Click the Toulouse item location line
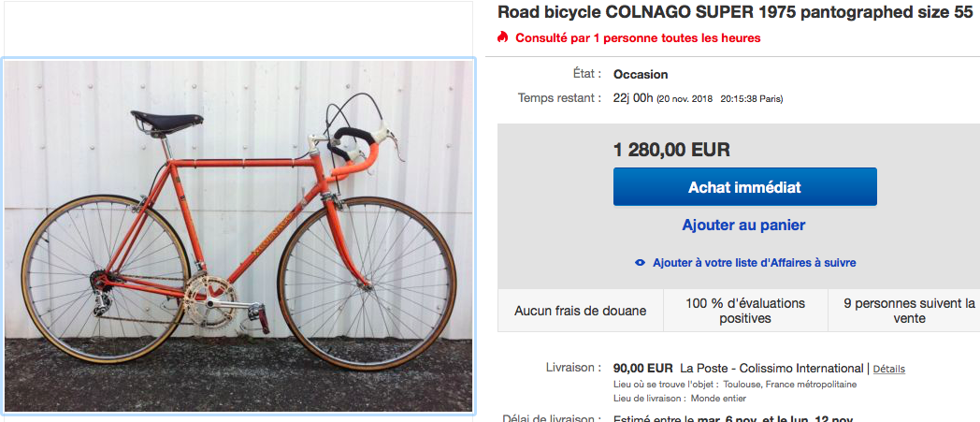Image resolution: width=980 pixels, height=422 pixels. (734, 385)
